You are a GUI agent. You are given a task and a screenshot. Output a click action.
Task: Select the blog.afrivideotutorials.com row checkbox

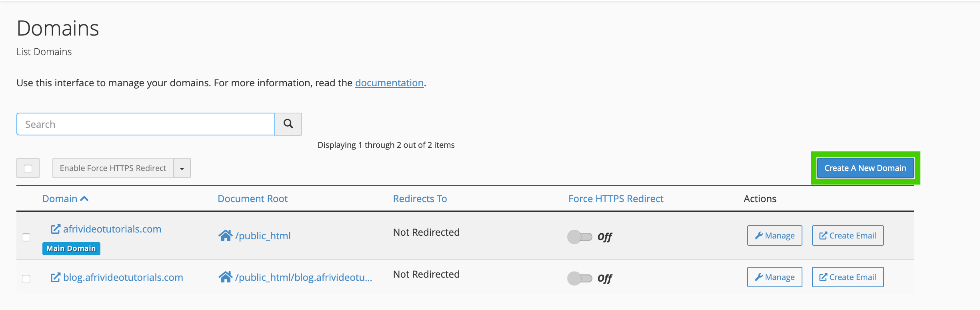click(x=26, y=279)
